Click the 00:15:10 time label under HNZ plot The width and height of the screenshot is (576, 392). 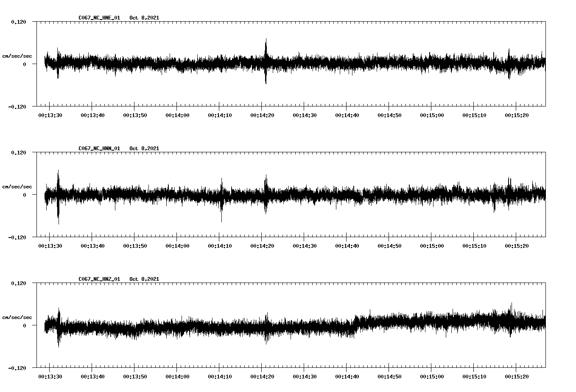[x=474, y=377]
